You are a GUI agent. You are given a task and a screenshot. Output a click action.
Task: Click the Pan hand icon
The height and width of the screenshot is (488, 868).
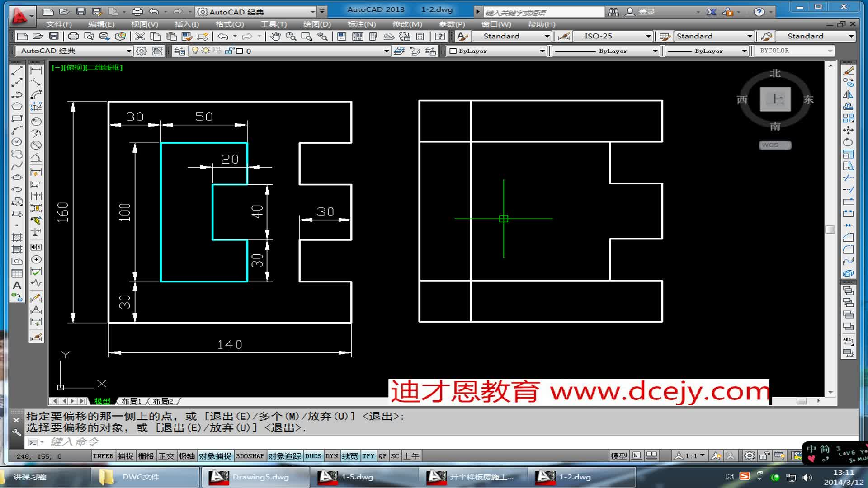275,36
